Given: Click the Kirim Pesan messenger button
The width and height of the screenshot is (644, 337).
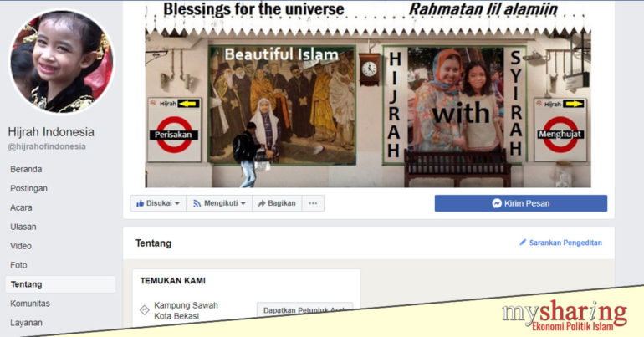Looking at the screenshot, I should [x=520, y=203].
